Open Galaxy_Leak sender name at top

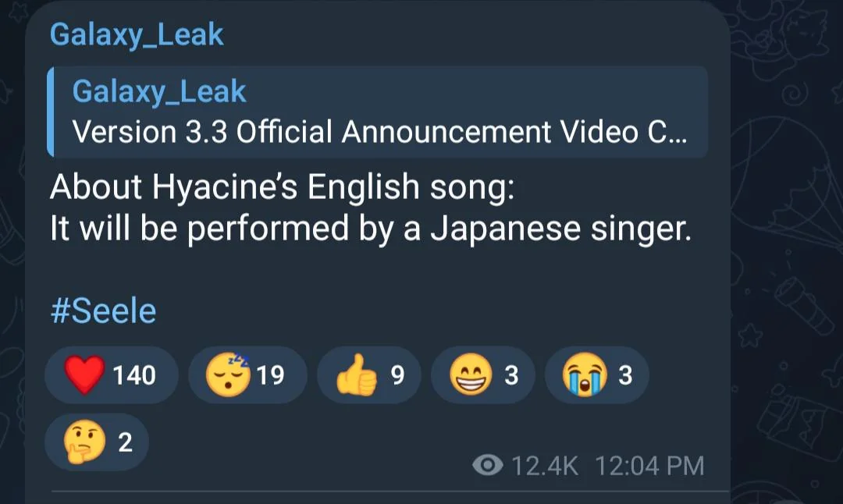coord(137,35)
